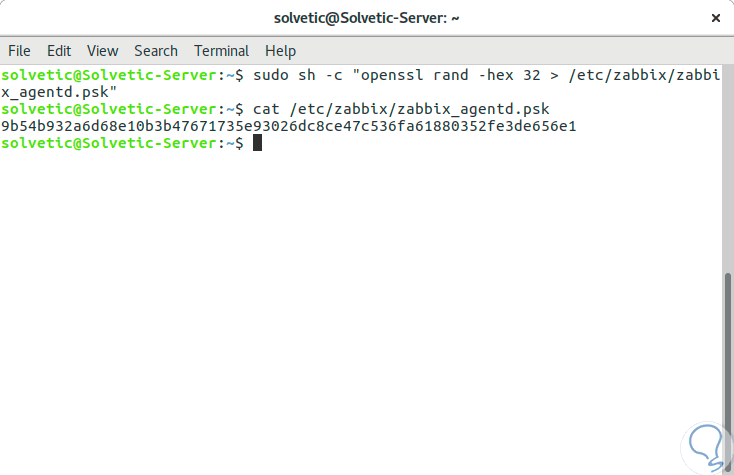This screenshot has width=734, height=475.
Task: Click the generated hex PSK key output
Action: [289, 126]
